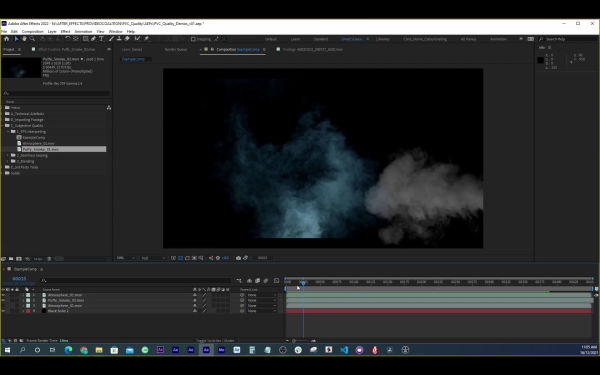Toggle mask and shape path visibility in viewer
Viewport: 600px width, 375px height.
point(187,258)
